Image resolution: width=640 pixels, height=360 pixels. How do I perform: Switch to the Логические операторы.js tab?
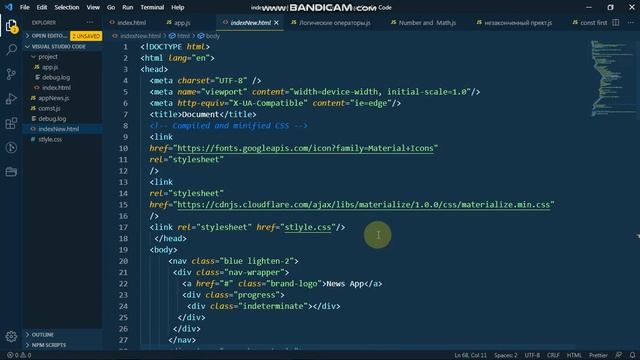pos(335,23)
